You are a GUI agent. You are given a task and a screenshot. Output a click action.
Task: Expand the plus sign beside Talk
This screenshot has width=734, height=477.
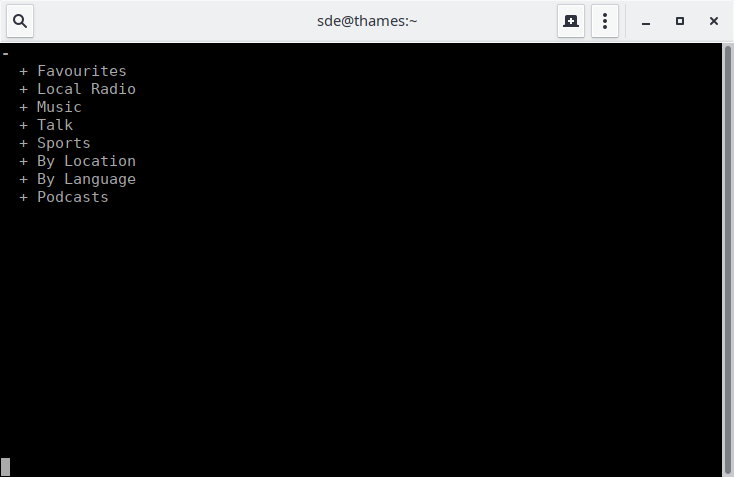click(23, 126)
